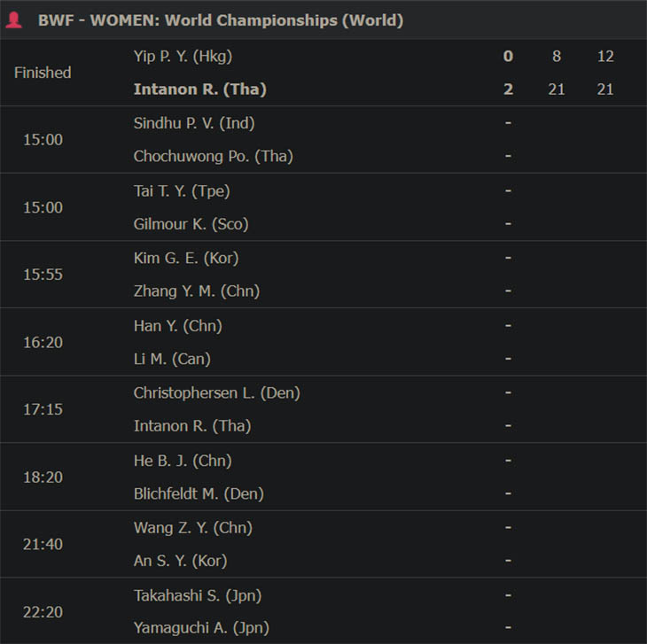Select Blichfeldt M. (Den) player name
The image size is (647, 644).
coord(199,493)
